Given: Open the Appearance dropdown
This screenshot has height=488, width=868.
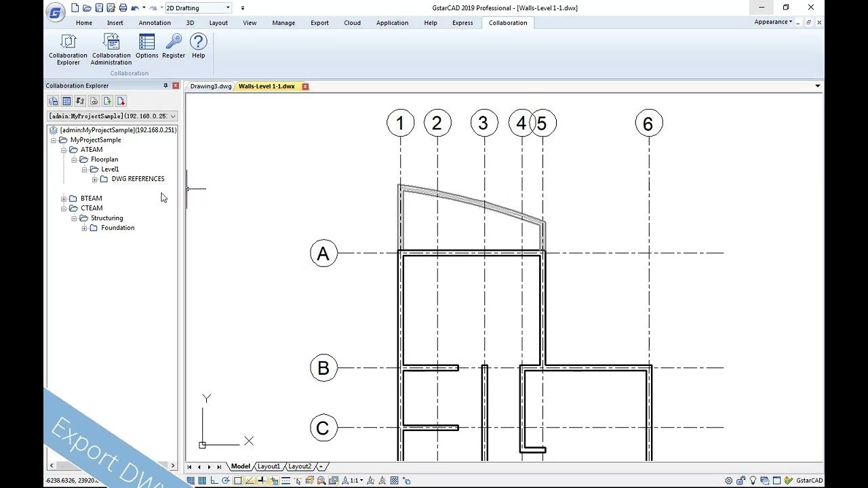Looking at the screenshot, I should 774,22.
